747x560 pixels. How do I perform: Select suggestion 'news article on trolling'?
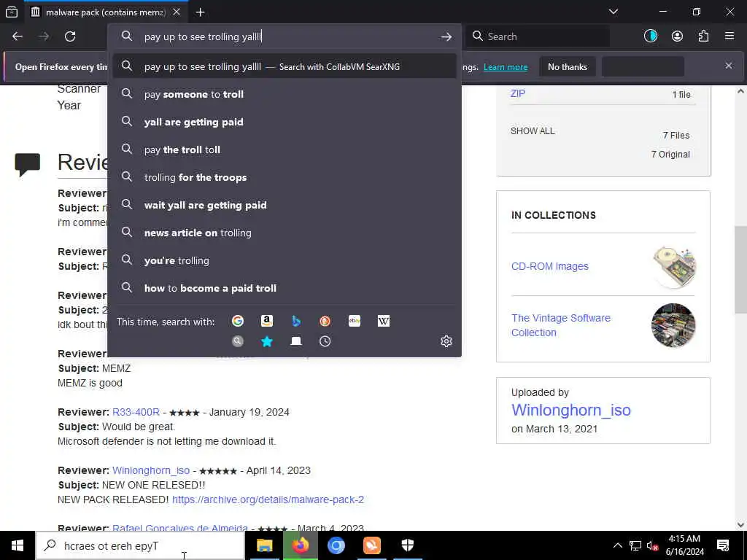point(285,233)
